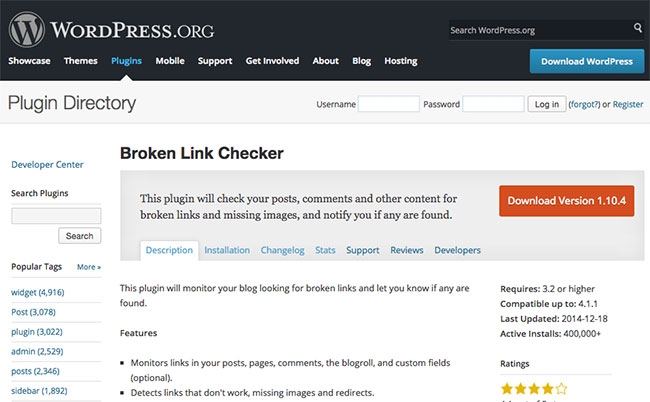Image resolution: width=650 pixels, height=402 pixels.
Task: Click Download Version 1.10.4 button
Action: coord(567,201)
